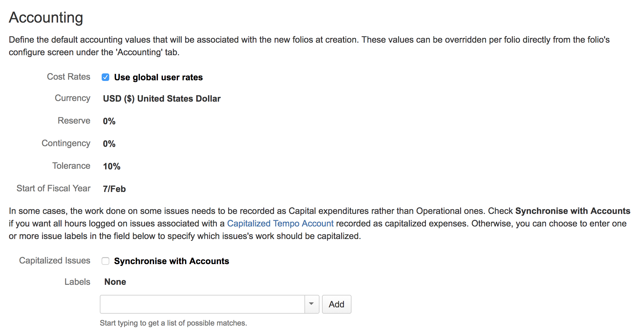Viewport: 644px width, 335px height.
Task: Select the USD United States Dollar currency value
Action: pyautogui.click(x=162, y=98)
